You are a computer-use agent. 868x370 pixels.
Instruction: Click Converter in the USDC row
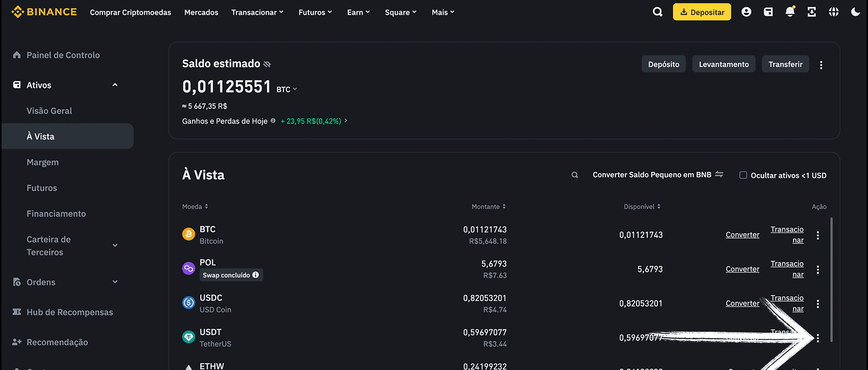pos(742,303)
